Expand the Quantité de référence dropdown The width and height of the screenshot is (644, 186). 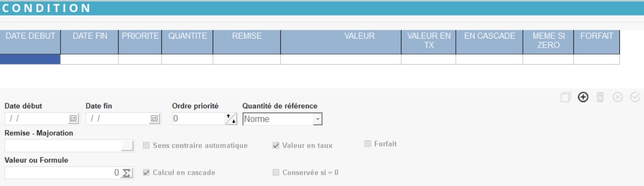tap(317, 119)
